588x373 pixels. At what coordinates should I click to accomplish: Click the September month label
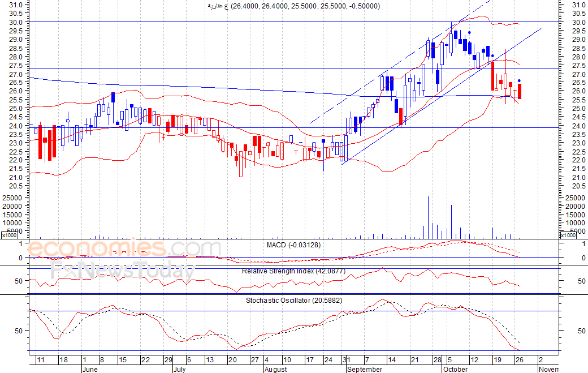[365, 369]
